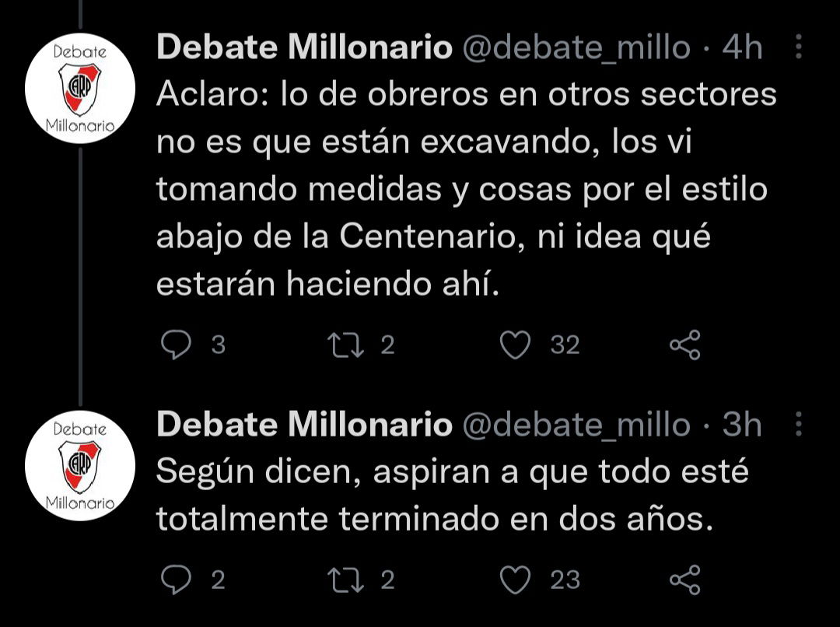Reply to the 4h tweet about obreros
840x627 pixels.
(x=177, y=345)
